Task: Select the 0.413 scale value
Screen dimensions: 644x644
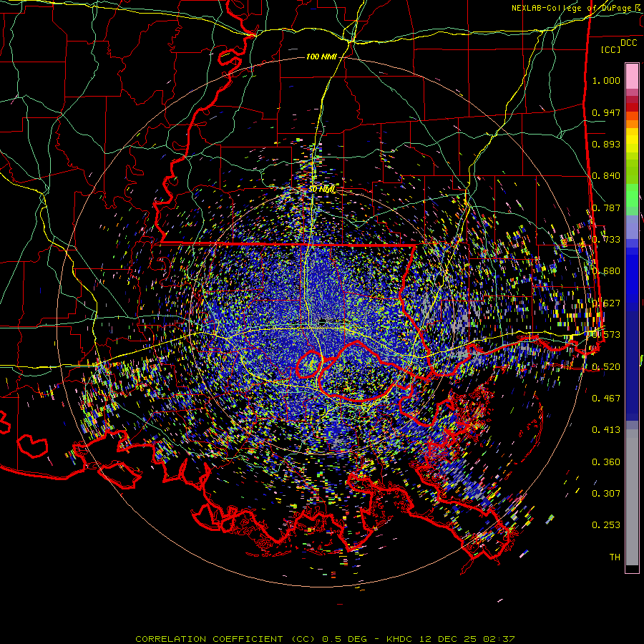Action: 606,430
